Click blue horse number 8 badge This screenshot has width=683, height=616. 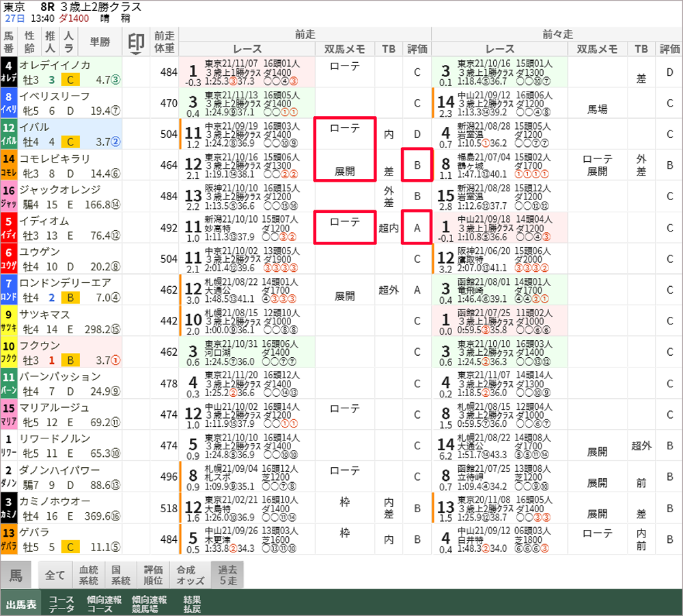pyautogui.click(x=9, y=103)
